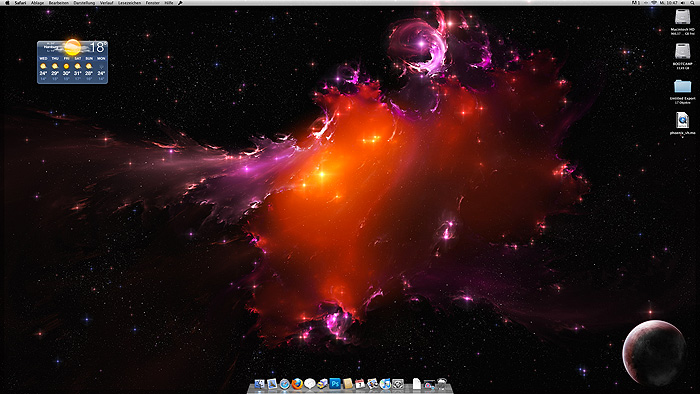Viewport: 700px width, 394px height.
Task: Click the sun icon in weather widget
Action: click(x=72, y=47)
